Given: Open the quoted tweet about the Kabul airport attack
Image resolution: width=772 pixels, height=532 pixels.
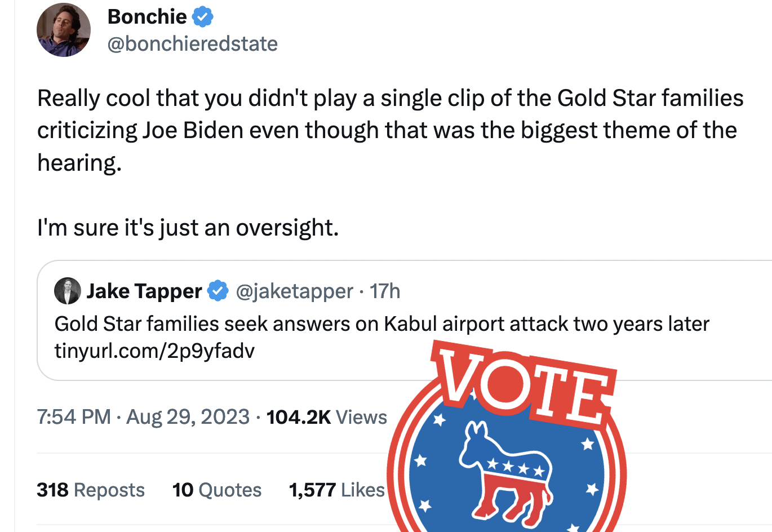Looking at the screenshot, I should 338,324.
